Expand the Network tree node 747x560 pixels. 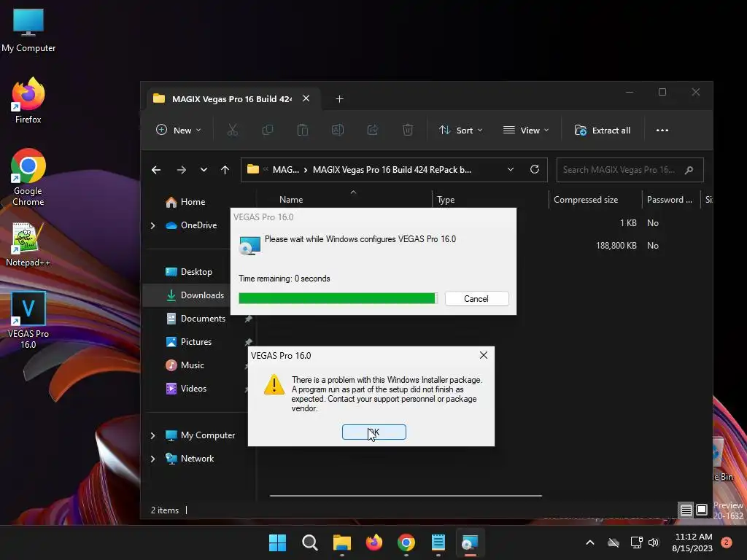(153, 459)
